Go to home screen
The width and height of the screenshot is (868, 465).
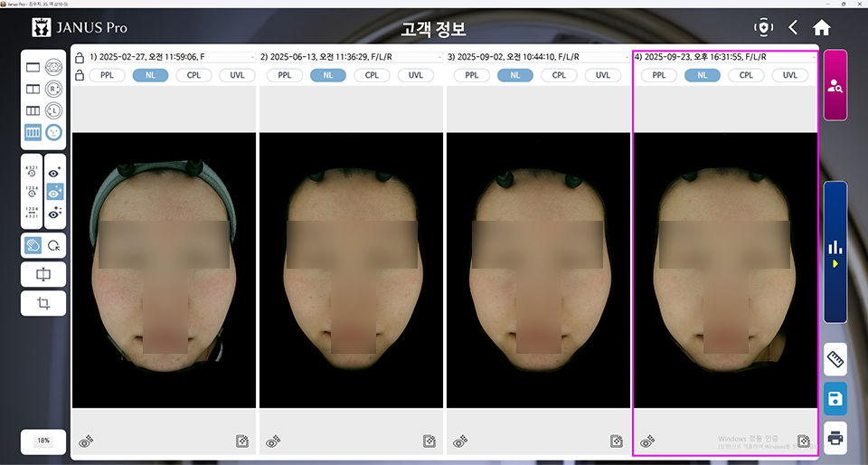point(822,27)
